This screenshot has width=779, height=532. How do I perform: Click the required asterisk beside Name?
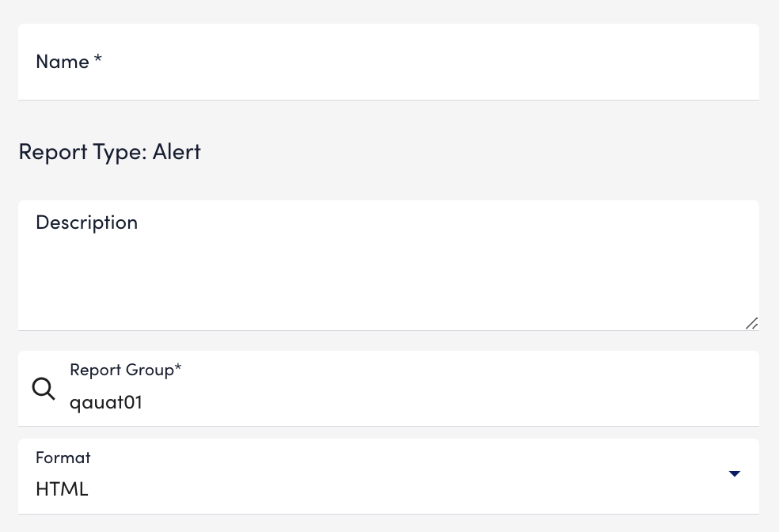pos(98,59)
